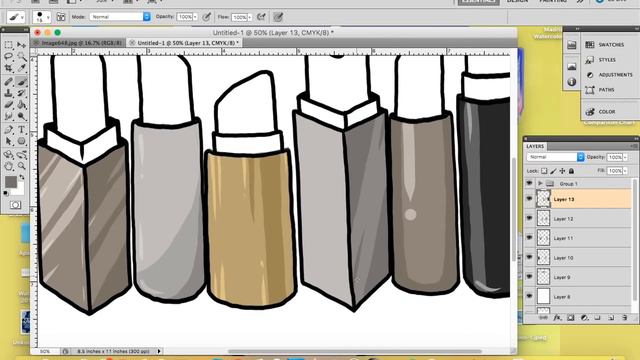Viewport: 640px width, 360px height.
Task: Toggle tablet pressure for size
Action: point(278,17)
